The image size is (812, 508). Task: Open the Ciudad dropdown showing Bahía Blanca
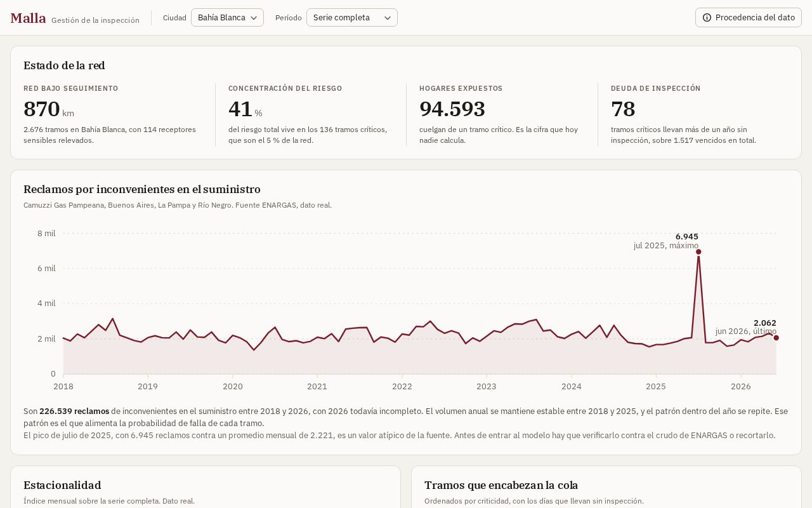(227, 18)
